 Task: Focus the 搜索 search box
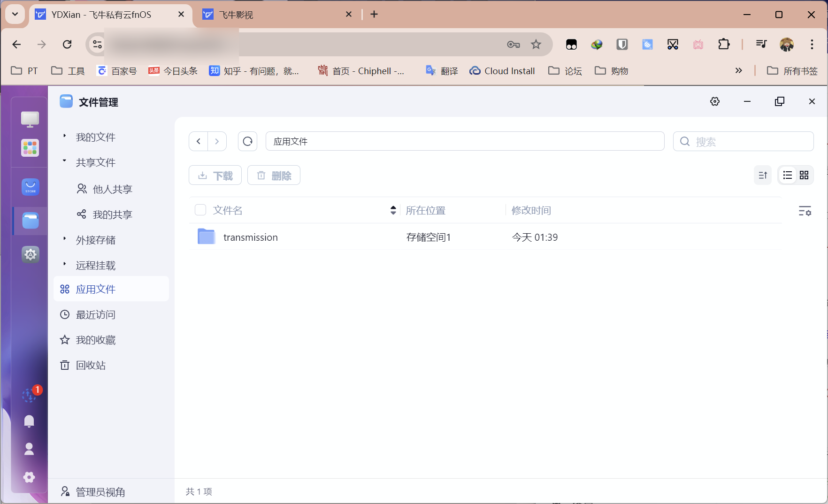pos(743,141)
